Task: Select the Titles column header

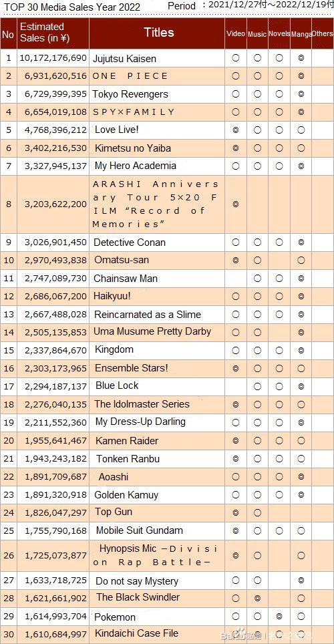Action: click(x=158, y=33)
